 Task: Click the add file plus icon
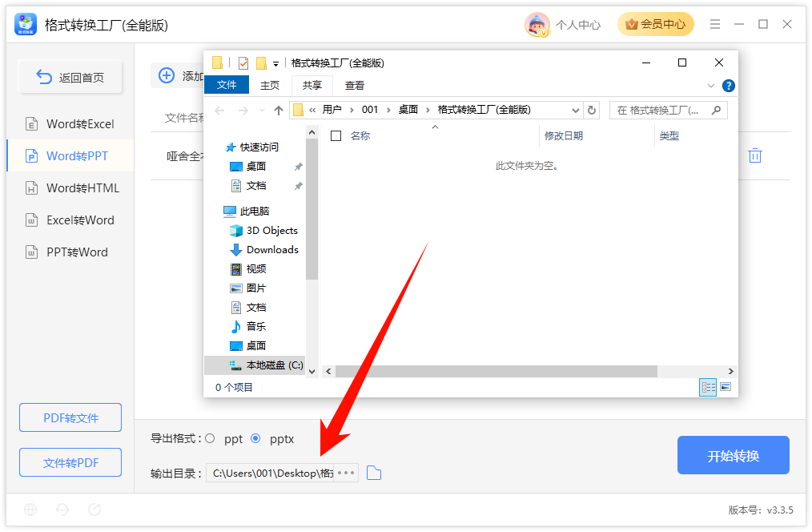click(x=167, y=75)
